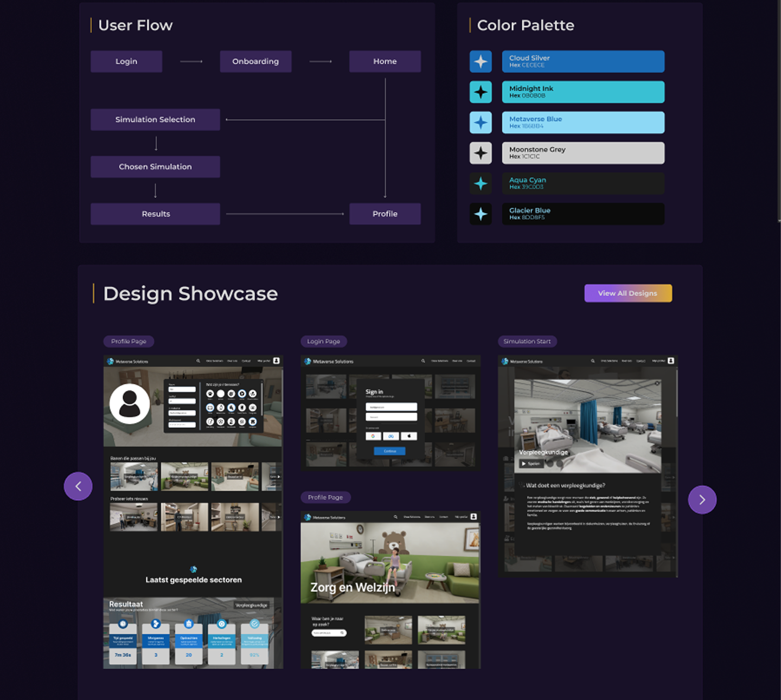The height and width of the screenshot is (700, 781).
Task: Click the avatar circle in the profile mockup
Action: point(130,404)
